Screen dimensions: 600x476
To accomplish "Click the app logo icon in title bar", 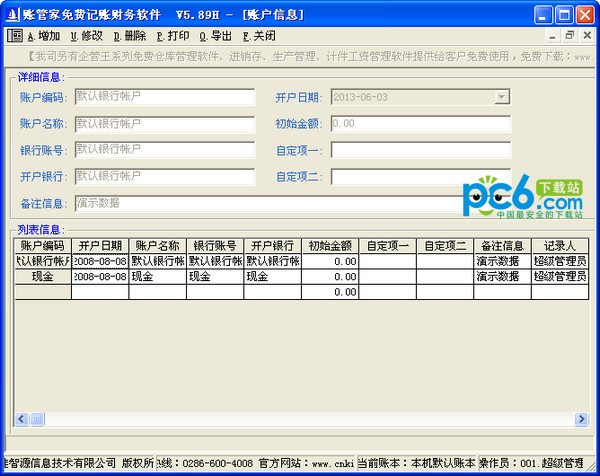I will [x=13, y=15].
